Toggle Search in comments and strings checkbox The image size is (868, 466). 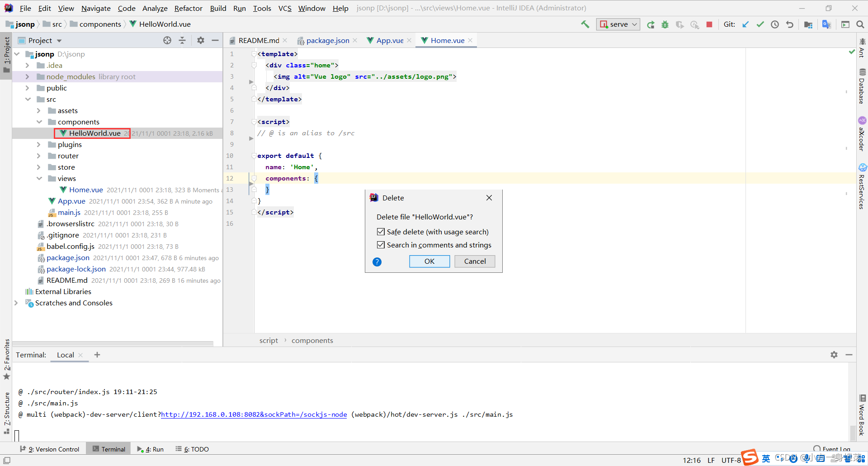(381, 245)
